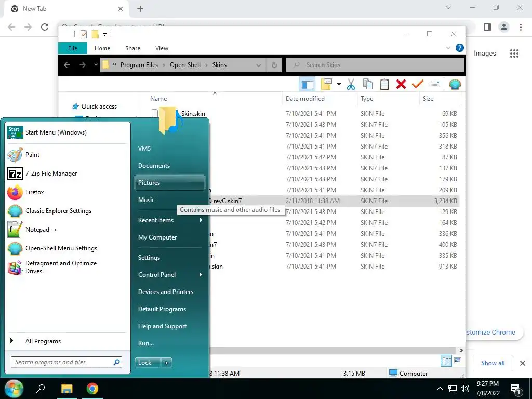
Task: Click the Lock button
Action: pyautogui.click(x=148, y=363)
